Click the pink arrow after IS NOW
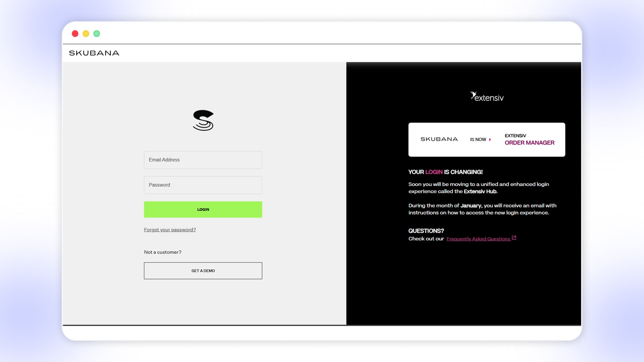644x362 pixels. 490,139
